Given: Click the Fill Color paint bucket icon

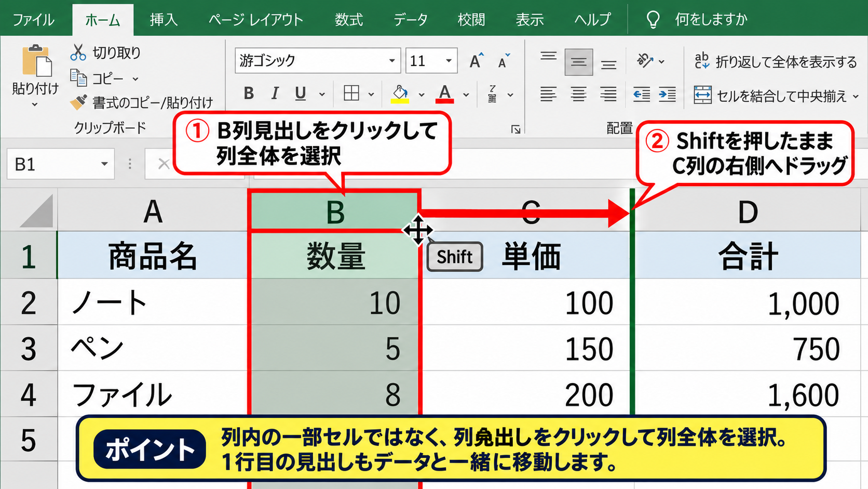Looking at the screenshot, I should point(400,94).
